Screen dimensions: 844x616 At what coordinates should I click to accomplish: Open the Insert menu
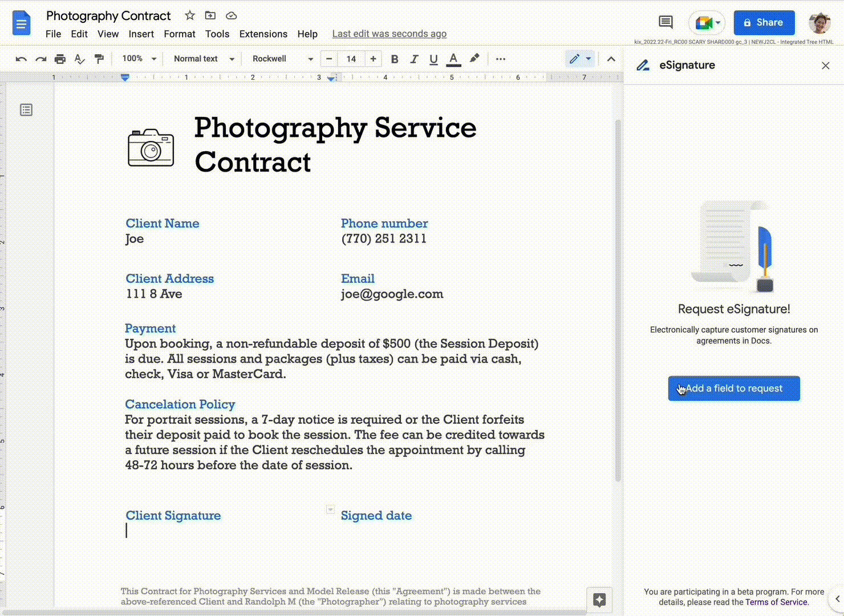[141, 34]
